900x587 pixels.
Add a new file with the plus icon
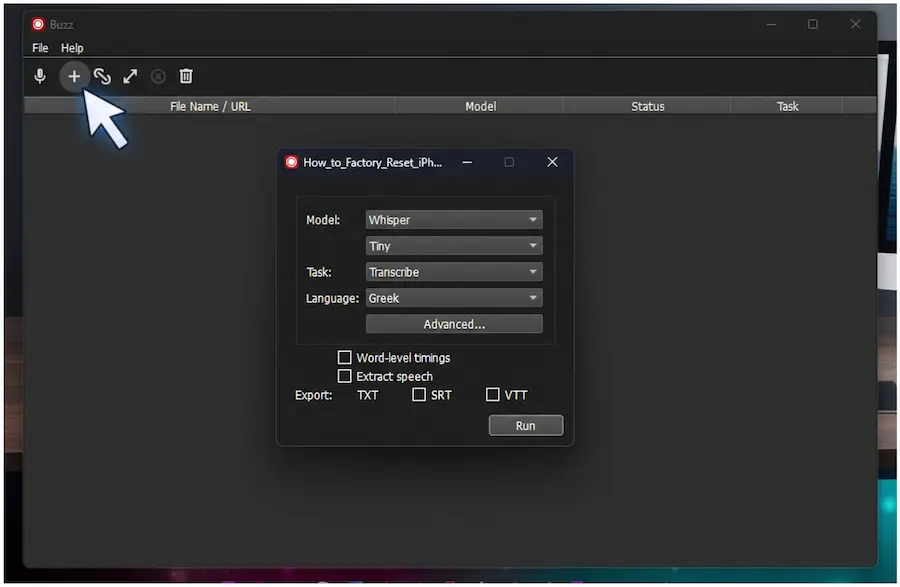[x=74, y=76]
